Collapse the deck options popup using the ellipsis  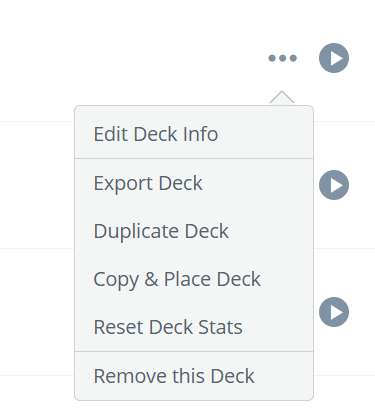pos(282,58)
